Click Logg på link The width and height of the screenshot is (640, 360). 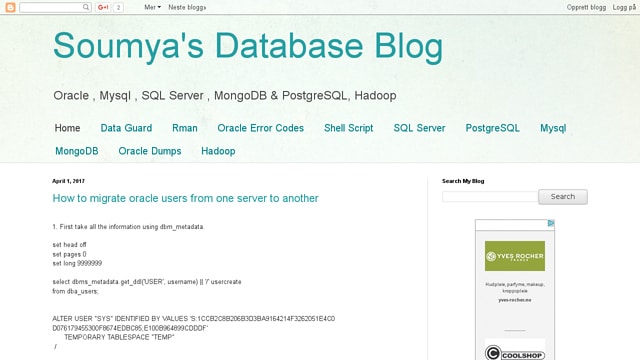(x=624, y=7)
